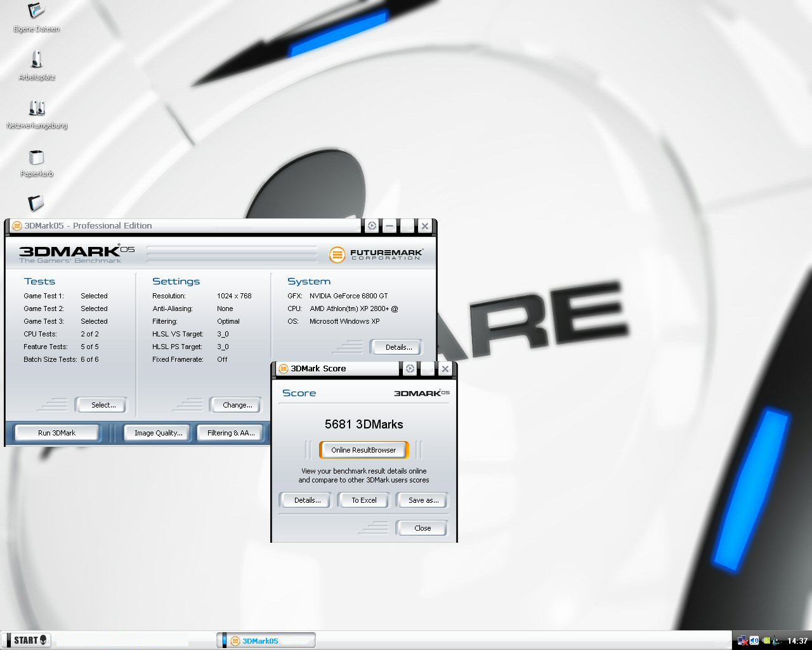The width and height of the screenshot is (812, 650).
Task: Click Online ResultBrowser button
Action: click(363, 450)
